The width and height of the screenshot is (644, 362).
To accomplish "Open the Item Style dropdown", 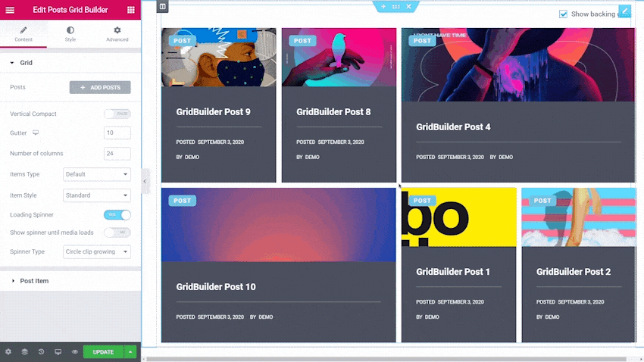I will pos(97,195).
